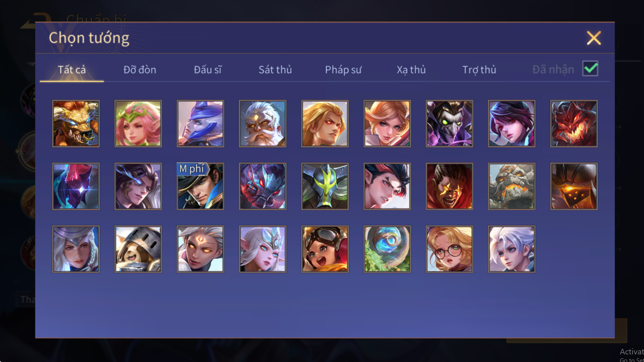
Task: Pick the swirling blue orb hero
Action: (387, 249)
